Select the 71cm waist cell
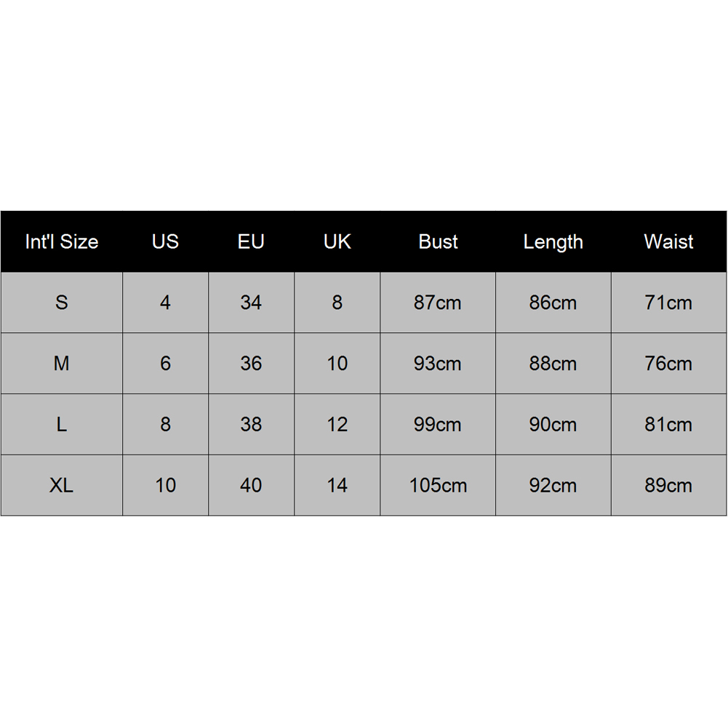728x728 pixels. 668,303
